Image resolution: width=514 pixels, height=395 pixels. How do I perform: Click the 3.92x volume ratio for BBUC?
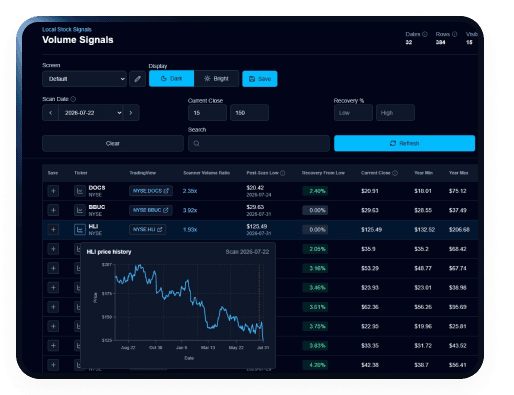[x=190, y=210]
